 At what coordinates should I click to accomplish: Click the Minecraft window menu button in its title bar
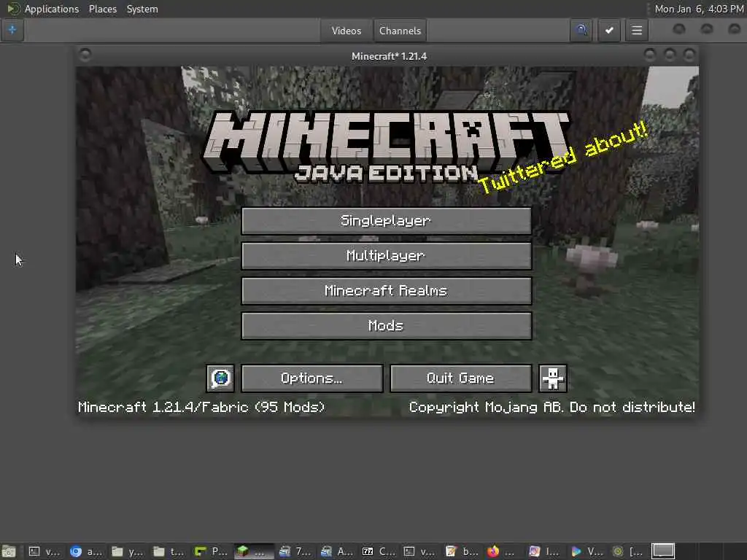85,55
